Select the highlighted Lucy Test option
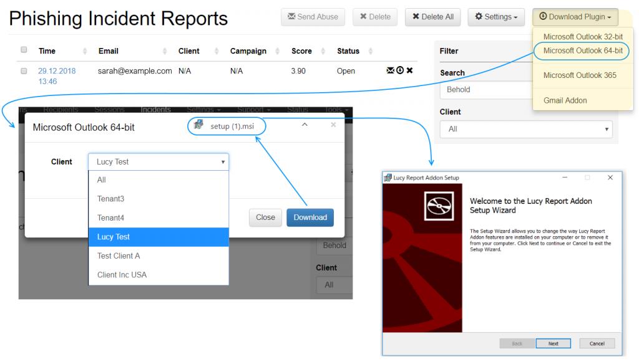Screen dimensions: 639x364 159,237
